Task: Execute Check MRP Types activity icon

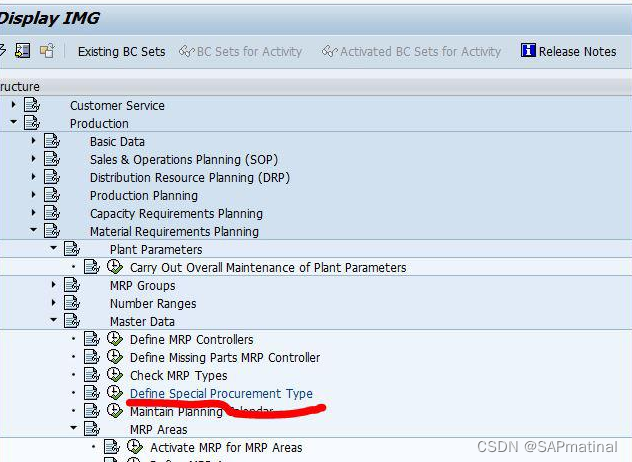Action: coord(115,375)
